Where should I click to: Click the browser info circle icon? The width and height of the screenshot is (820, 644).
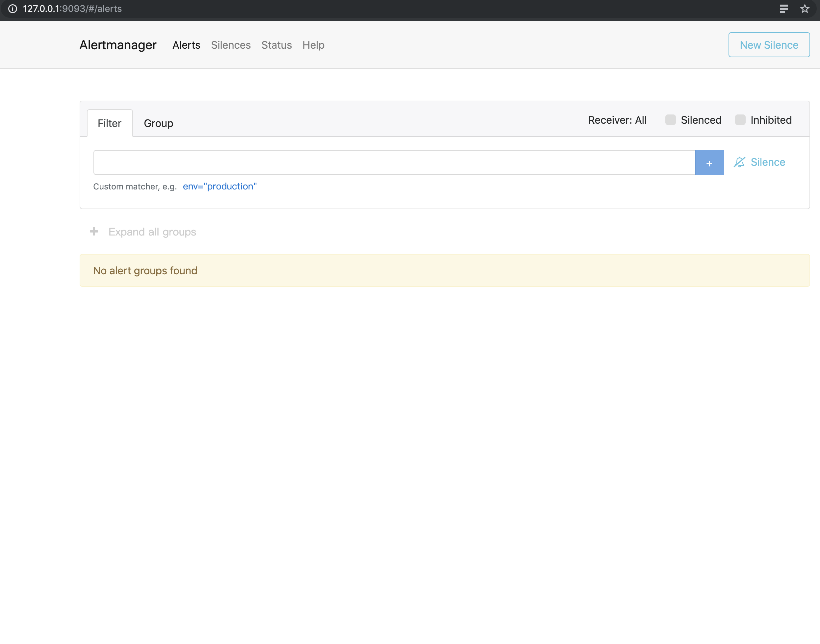(x=13, y=9)
